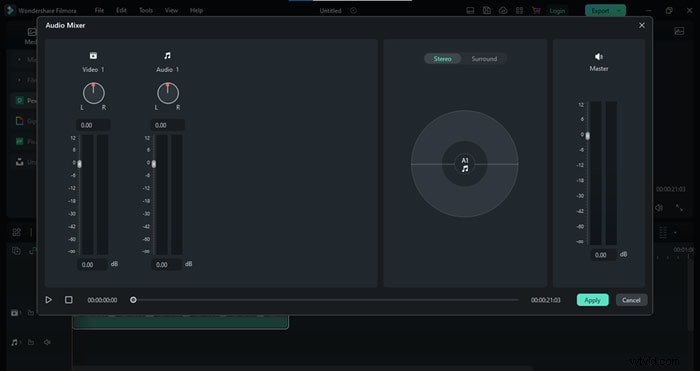Click the Untitled project title
This screenshot has width=700, height=371.
330,11
